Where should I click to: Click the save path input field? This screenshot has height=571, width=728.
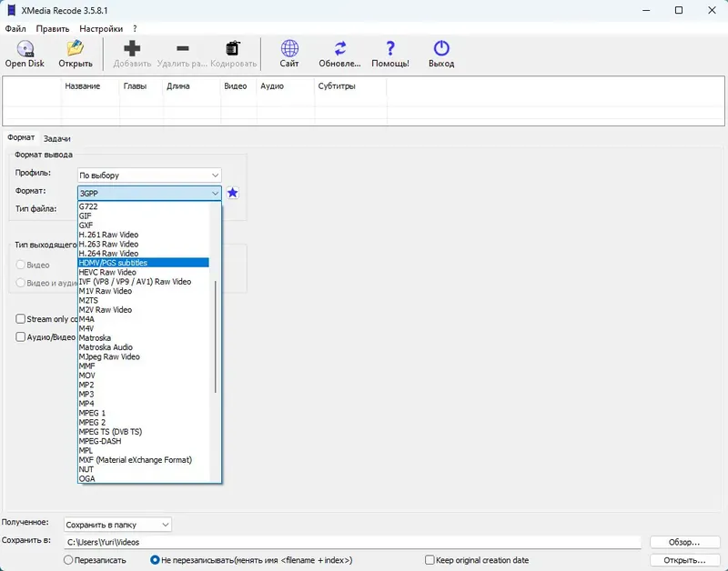[x=352, y=542]
